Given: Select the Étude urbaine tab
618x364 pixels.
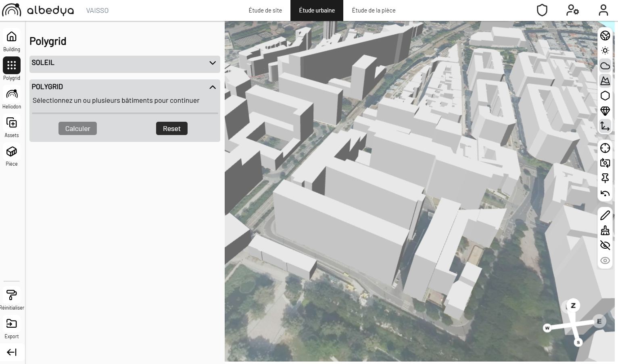Looking at the screenshot, I should tap(317, 10).
